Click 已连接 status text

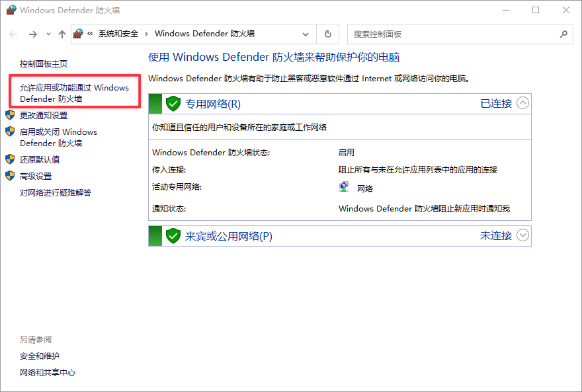(496, 104)
